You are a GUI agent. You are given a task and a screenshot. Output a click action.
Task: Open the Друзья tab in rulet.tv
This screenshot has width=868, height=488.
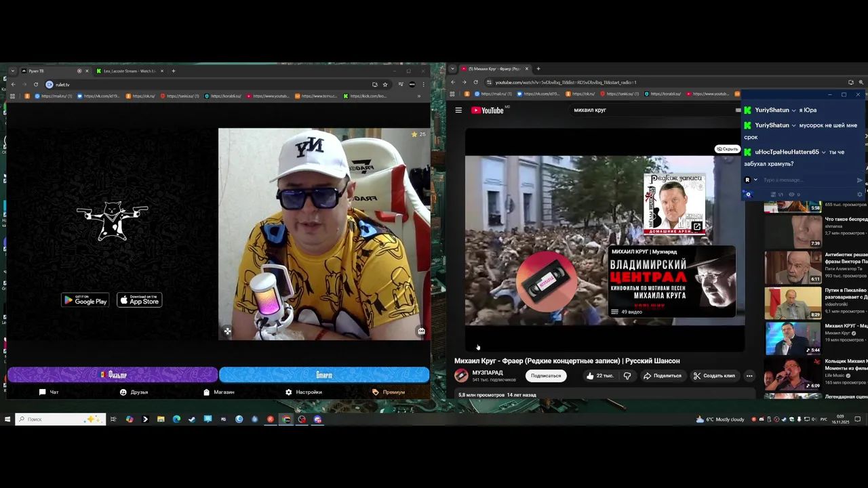click(134, 392)
